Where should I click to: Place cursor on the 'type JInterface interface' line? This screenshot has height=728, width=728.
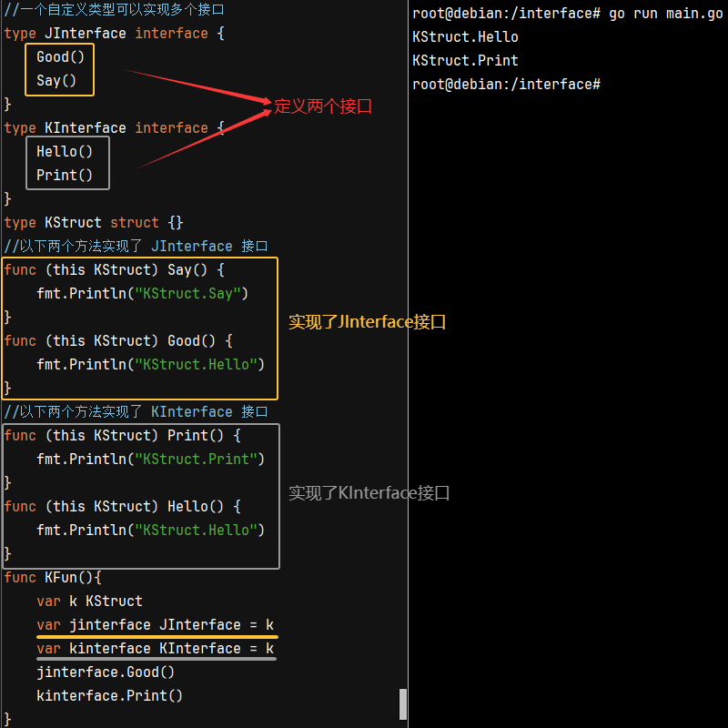pos(114,33)
